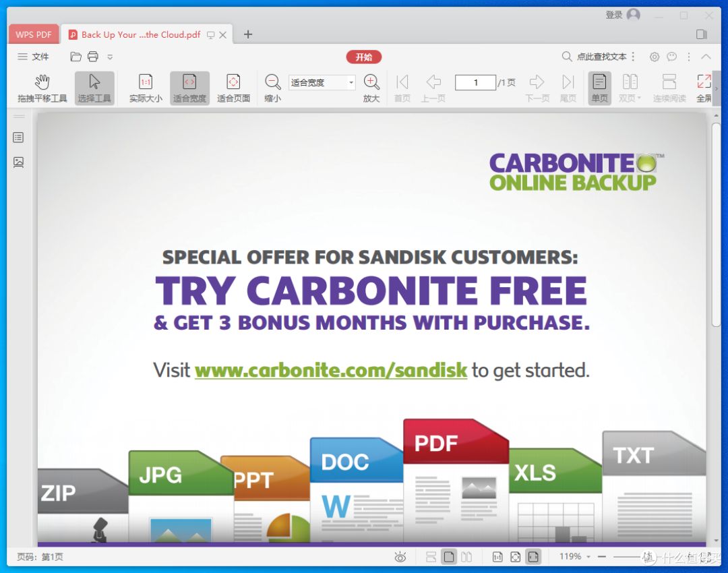Open search options next to find box
Viewport: 728px width, 573px height.
pos(633,57)
